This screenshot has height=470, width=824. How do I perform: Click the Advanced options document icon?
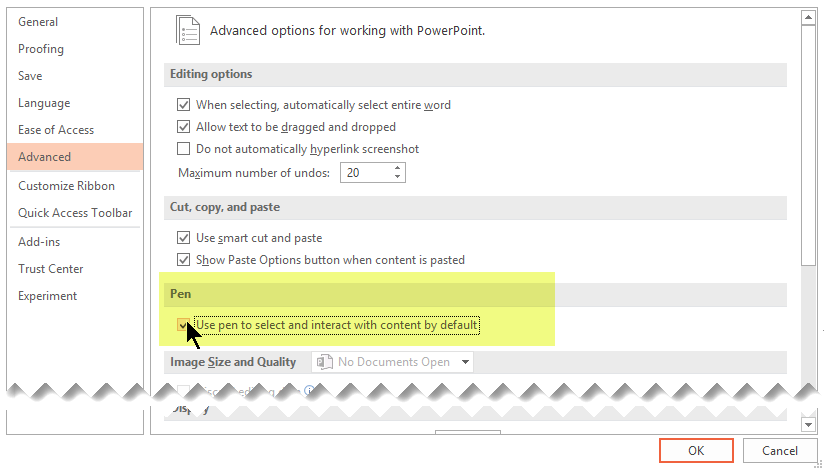188,30
